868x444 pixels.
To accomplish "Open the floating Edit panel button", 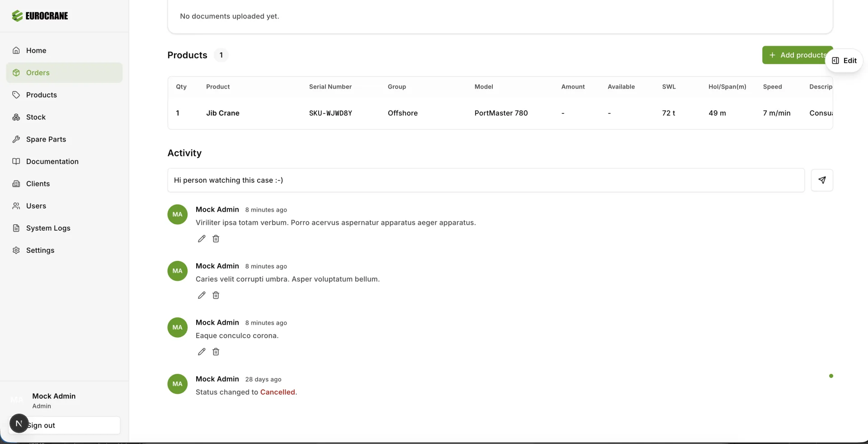I will 844,61.
